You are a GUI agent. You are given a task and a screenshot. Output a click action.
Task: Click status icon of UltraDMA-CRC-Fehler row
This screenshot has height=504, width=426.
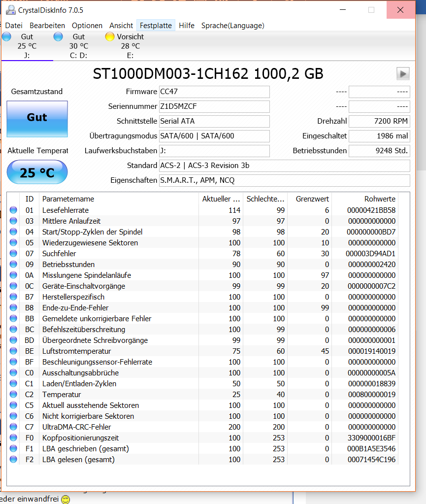pyautogui.click(x=13, y=427)
